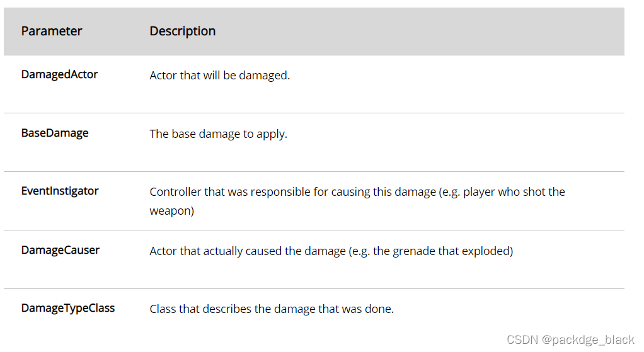Click 'Class that describes the damage' text
This screenshot has width=644, height=352.
[233, 309]
